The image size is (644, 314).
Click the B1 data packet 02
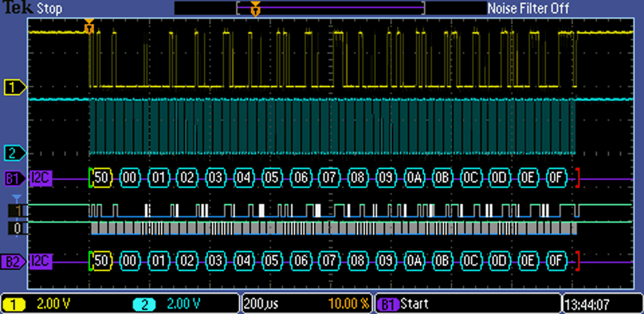187,178
